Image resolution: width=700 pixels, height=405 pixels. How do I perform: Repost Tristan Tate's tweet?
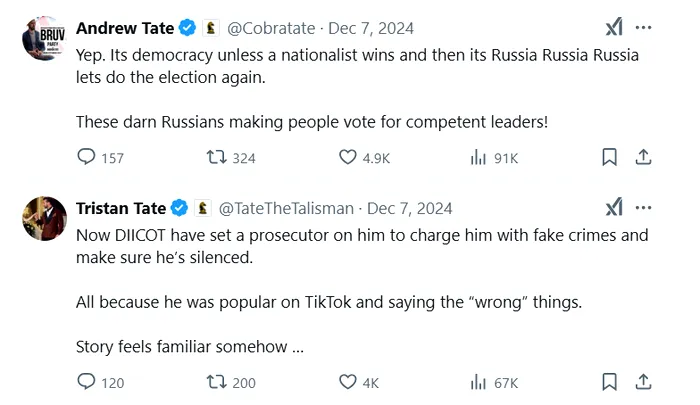pyautogui.click(x=215, y=382)
